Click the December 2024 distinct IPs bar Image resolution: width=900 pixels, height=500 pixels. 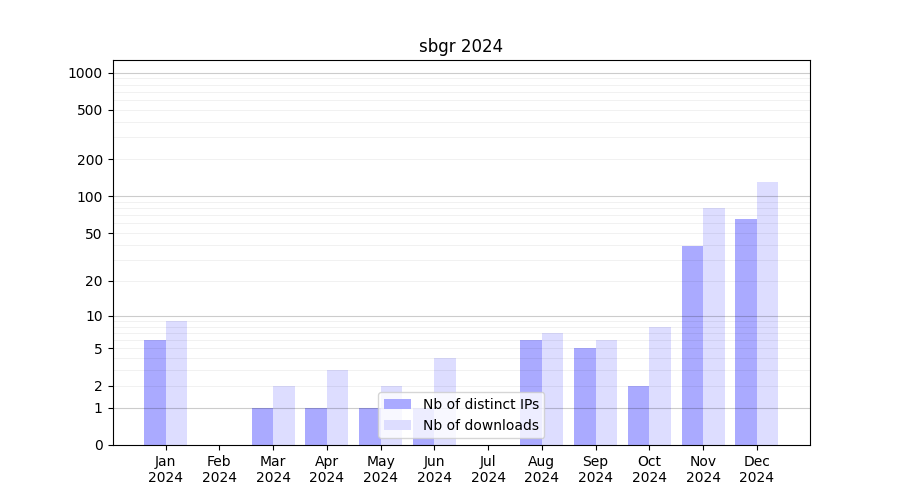click(746, 332)
